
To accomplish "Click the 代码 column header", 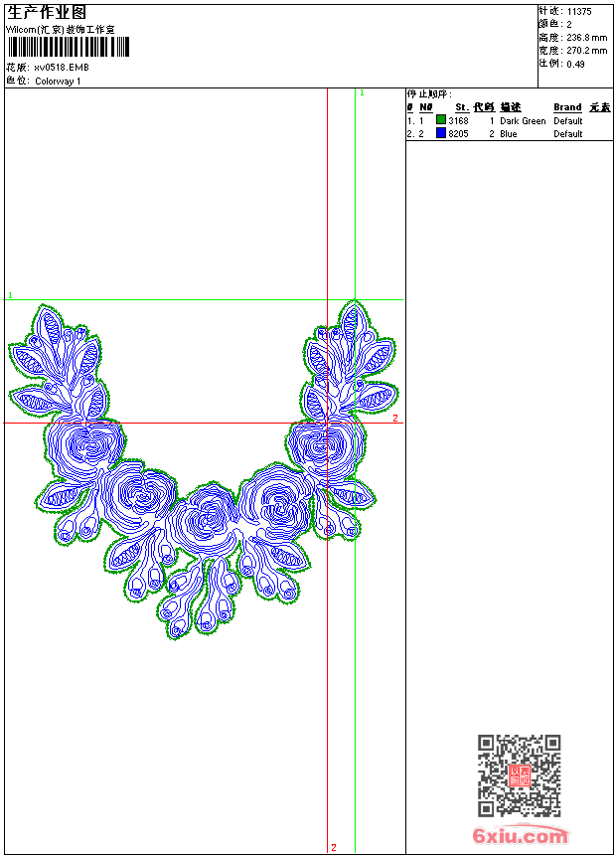I will click(x=484, y=107).
